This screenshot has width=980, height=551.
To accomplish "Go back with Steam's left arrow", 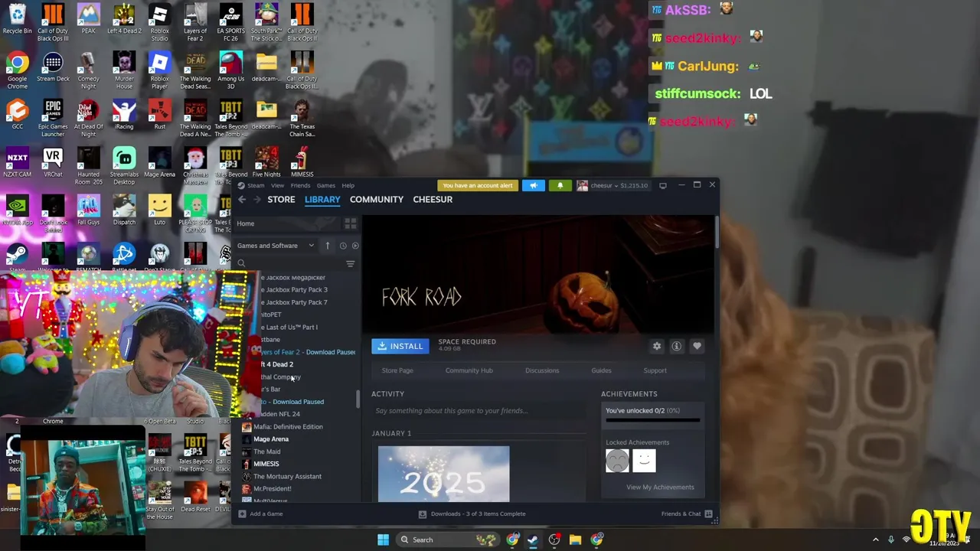I will (241, 200).
